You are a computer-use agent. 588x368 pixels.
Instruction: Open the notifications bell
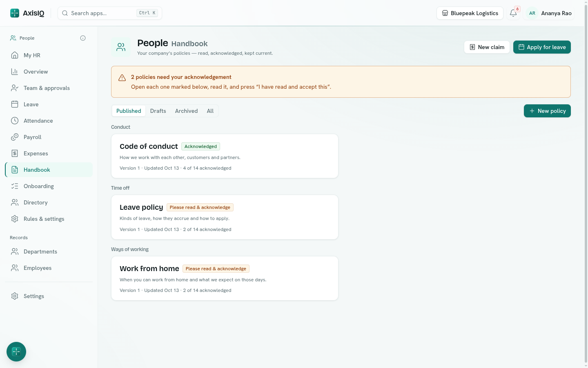click(513, 13)
